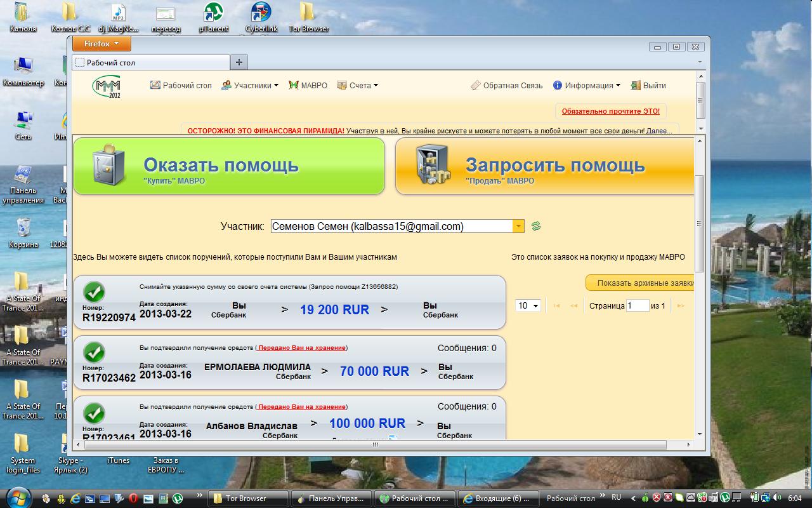The image size is (812, 508).
Task: Refresh the participant list with green arrows
Action: (536, 226)
